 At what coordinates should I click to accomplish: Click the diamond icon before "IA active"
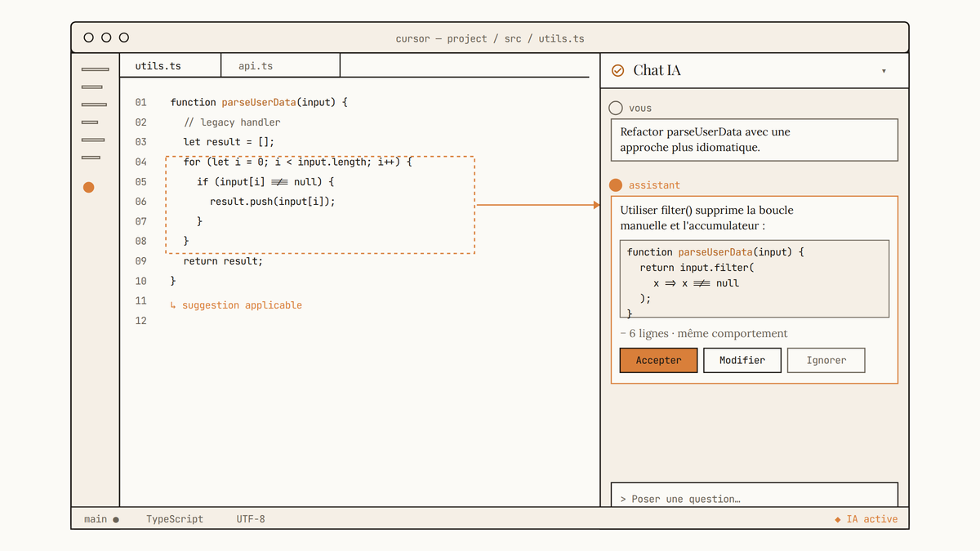coord(838,519)
